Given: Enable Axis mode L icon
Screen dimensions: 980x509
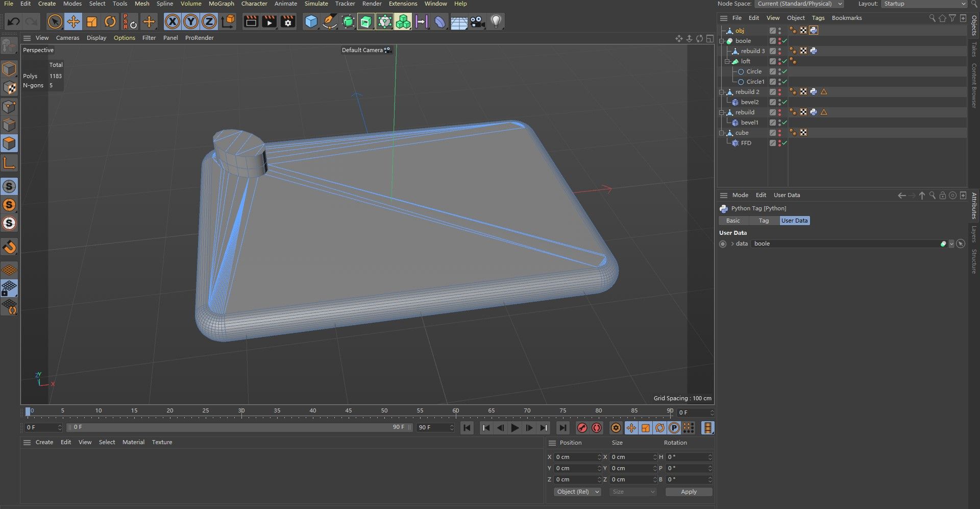Looking at the screenshot, I should click(9, 163).
